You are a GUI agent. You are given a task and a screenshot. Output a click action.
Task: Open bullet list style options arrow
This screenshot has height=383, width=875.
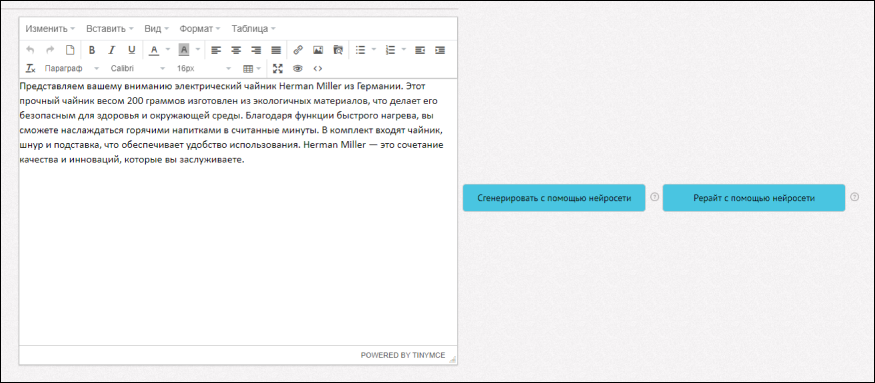tap(374, 50)
